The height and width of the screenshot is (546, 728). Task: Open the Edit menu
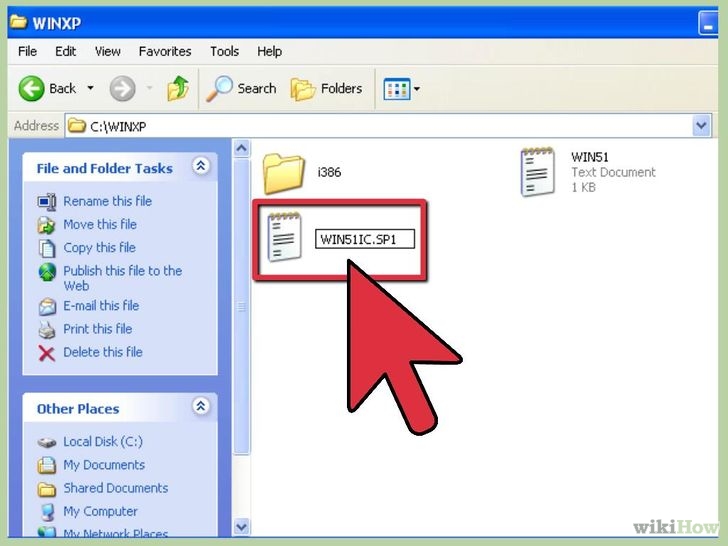click(x=65, y=51)
